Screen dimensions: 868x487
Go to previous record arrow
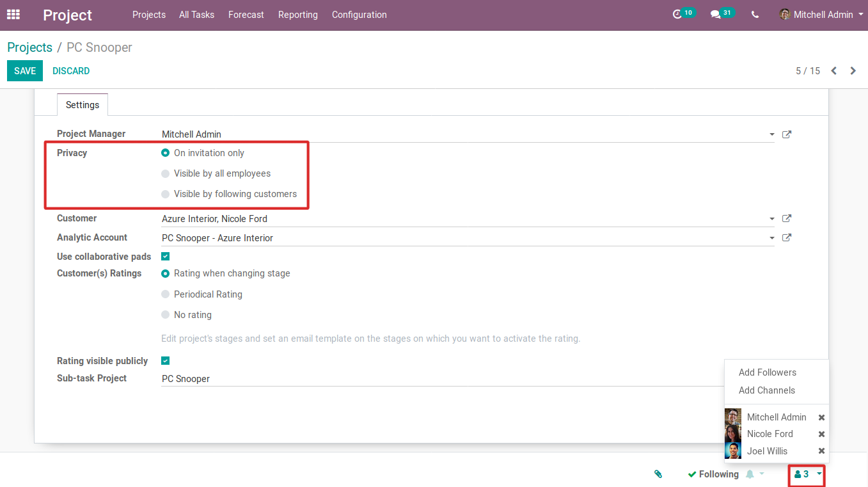pos(833,71)
